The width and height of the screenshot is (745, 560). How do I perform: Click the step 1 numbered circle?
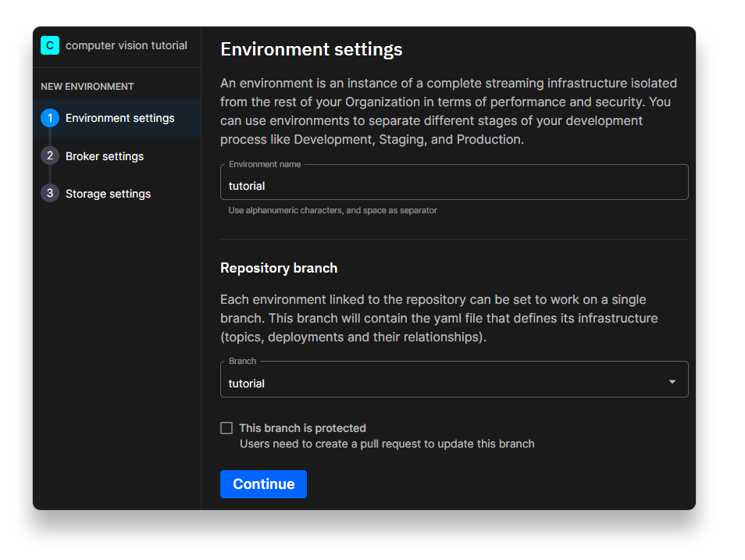pos(50,118)
